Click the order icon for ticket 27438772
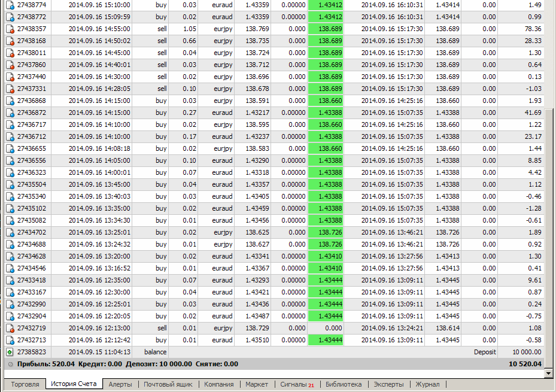 10,17
